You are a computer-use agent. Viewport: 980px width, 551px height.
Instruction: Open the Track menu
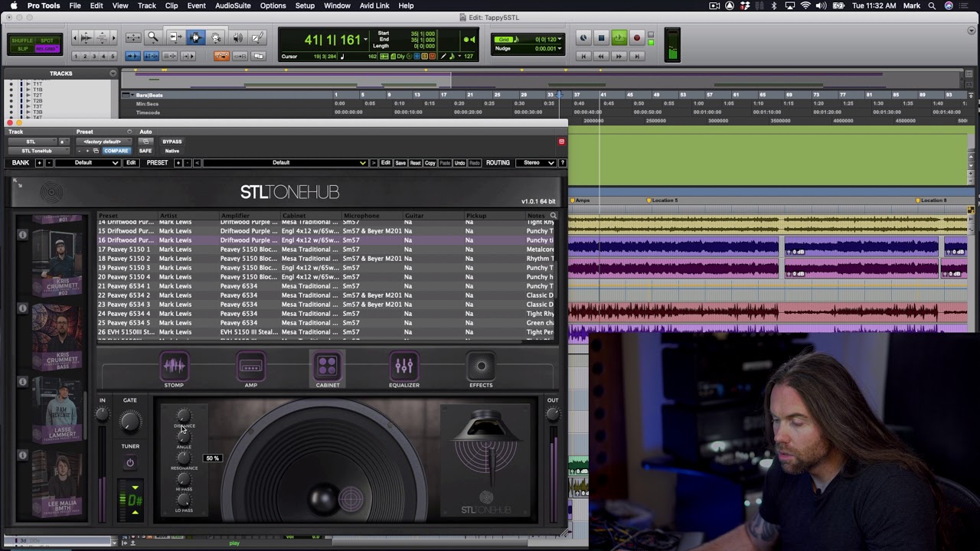pyautogui.click(x=146, y=5)
